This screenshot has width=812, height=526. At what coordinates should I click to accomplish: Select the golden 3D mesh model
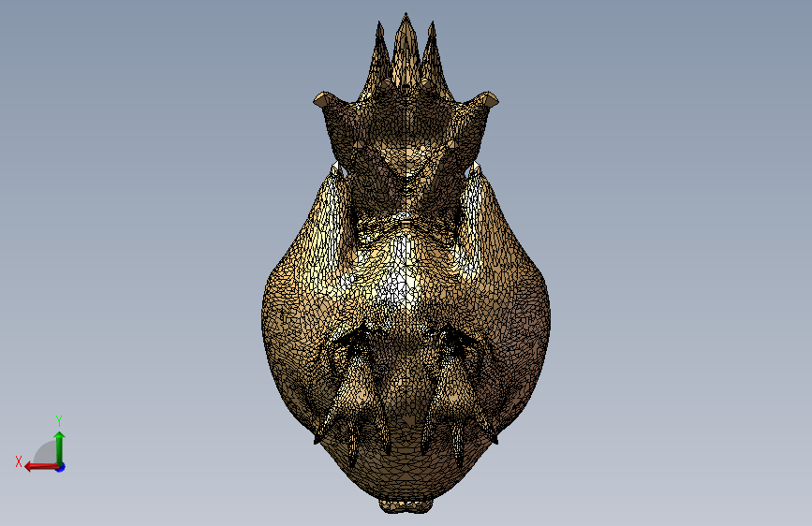click(406, 264)
